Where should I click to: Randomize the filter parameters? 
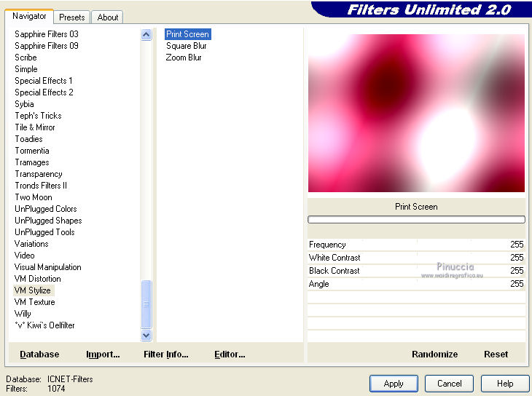tap(434, 355)
